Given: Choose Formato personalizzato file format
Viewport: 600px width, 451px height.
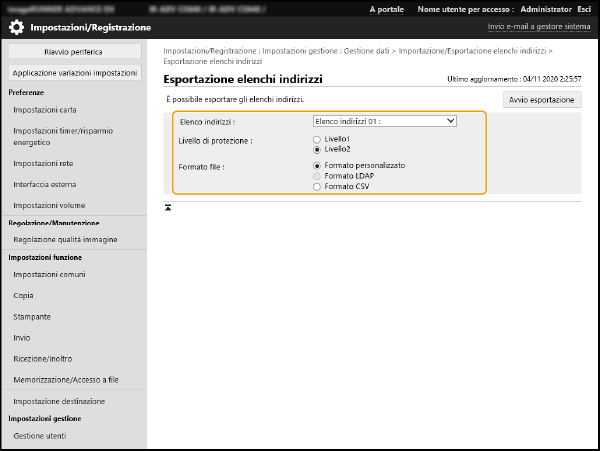Looking at the screenshot, I should click(318, 166).
